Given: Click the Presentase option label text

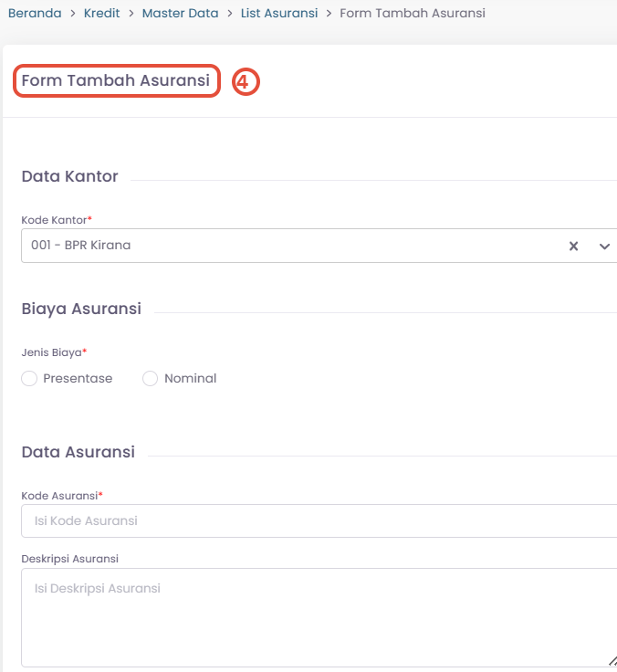Looking at the screenshot, I should coord(78,378).
